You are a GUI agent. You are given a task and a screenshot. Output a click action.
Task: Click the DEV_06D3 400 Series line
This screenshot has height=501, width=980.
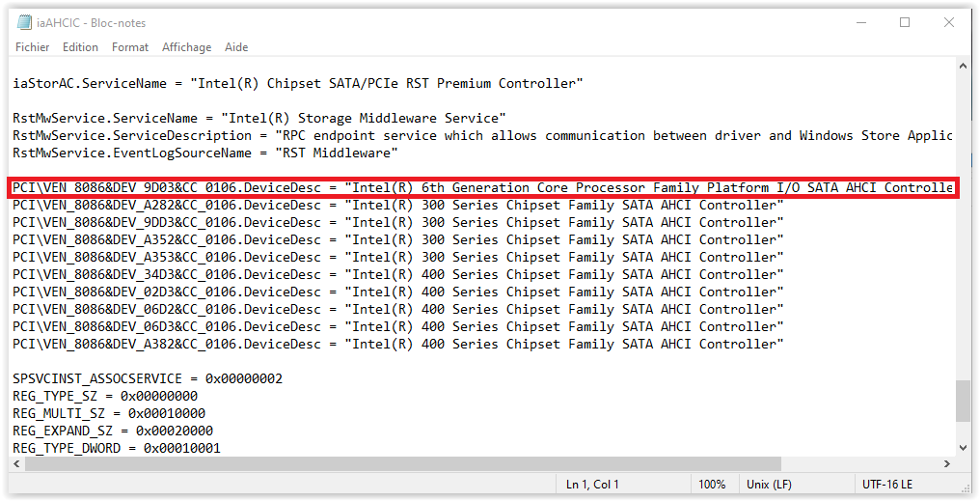[x=398, y=326]
